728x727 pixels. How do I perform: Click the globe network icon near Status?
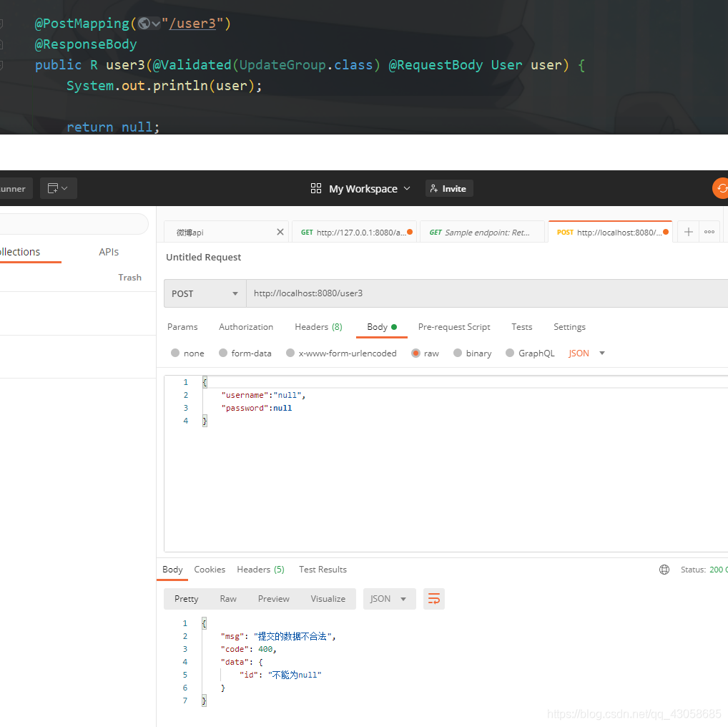coord(664,570)
